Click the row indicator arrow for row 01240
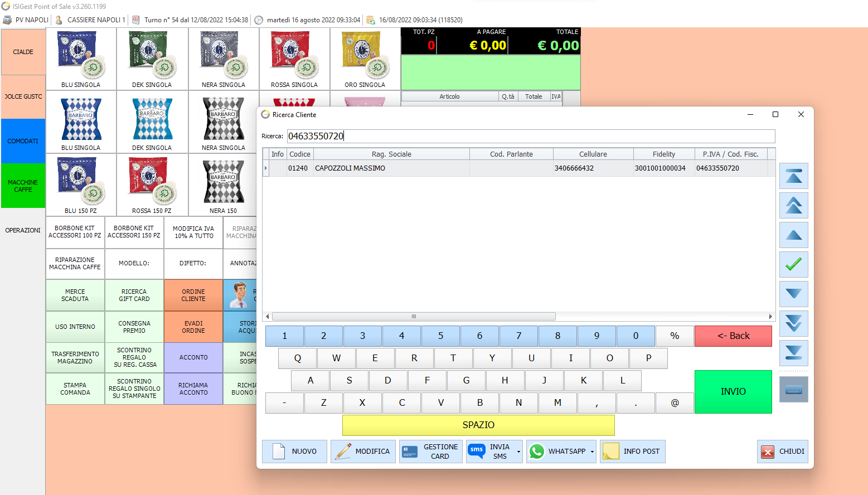This screenshot has height=495, width=868. coord(266,168)
